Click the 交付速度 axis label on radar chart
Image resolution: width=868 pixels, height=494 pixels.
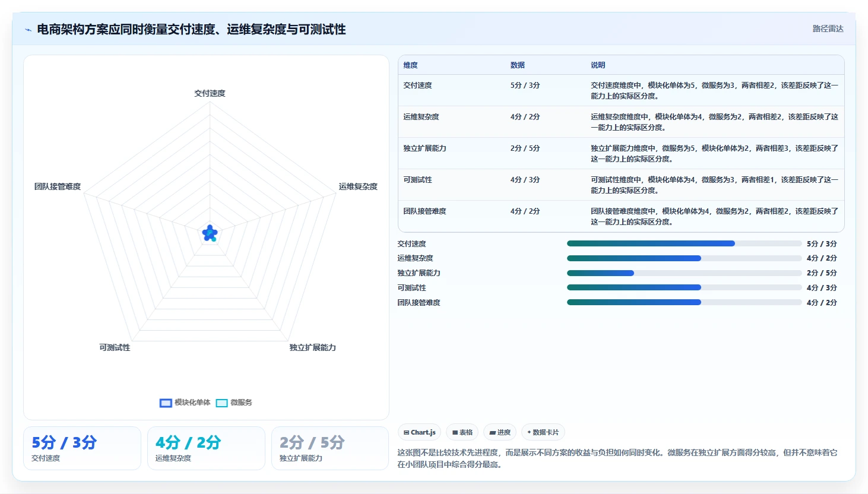[x=210, y=93]
